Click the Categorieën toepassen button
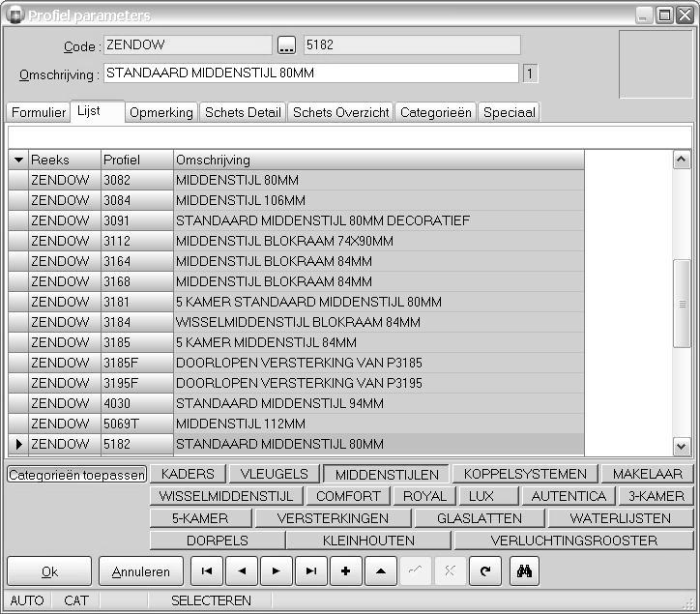Image resolution: width=700 pixels, height=614 pixels. [x=76, y=475]
